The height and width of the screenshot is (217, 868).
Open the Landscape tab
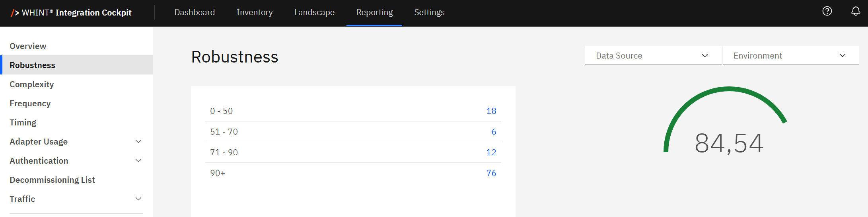pos(314,12)
